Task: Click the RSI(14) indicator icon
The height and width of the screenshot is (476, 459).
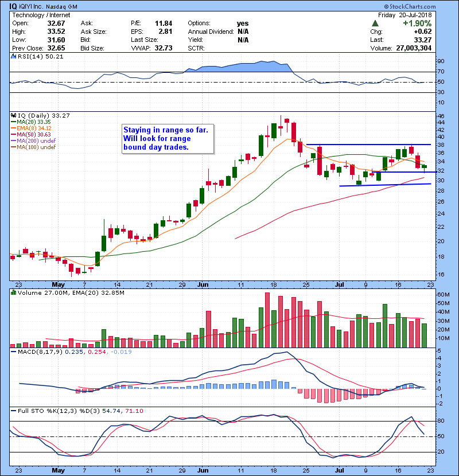Action: pyautogui.click(x=13, y=56)
